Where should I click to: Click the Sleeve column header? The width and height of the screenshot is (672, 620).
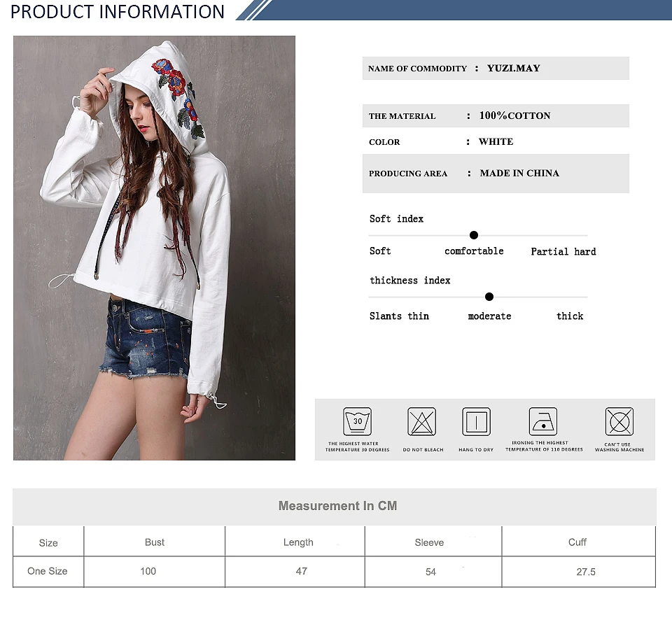429,542
